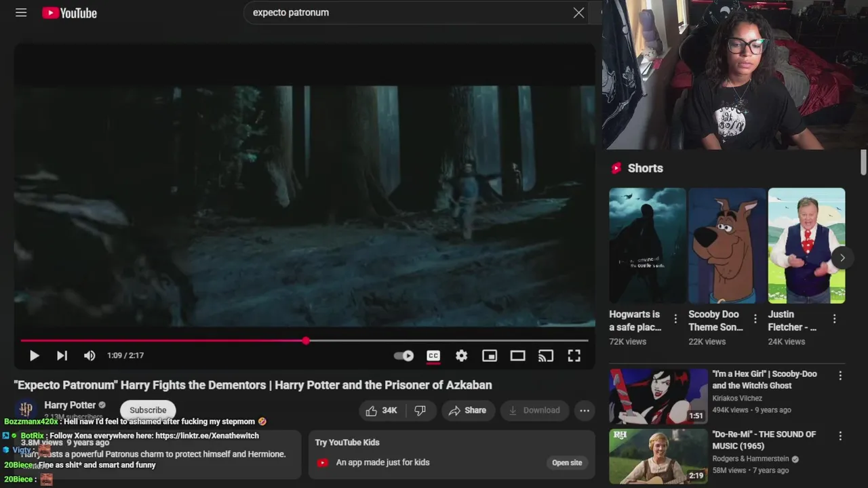Click Rodgers & Hammerstein channel name
868x488 pixels.
(751, 459)
